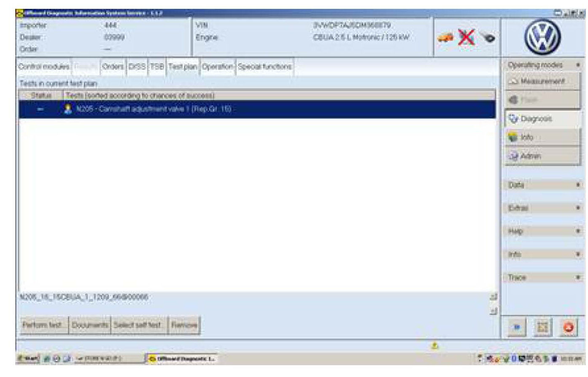Screen dimensions: 588x377
Task: Click the yellow warning icon in status bar
Action: 435,346
